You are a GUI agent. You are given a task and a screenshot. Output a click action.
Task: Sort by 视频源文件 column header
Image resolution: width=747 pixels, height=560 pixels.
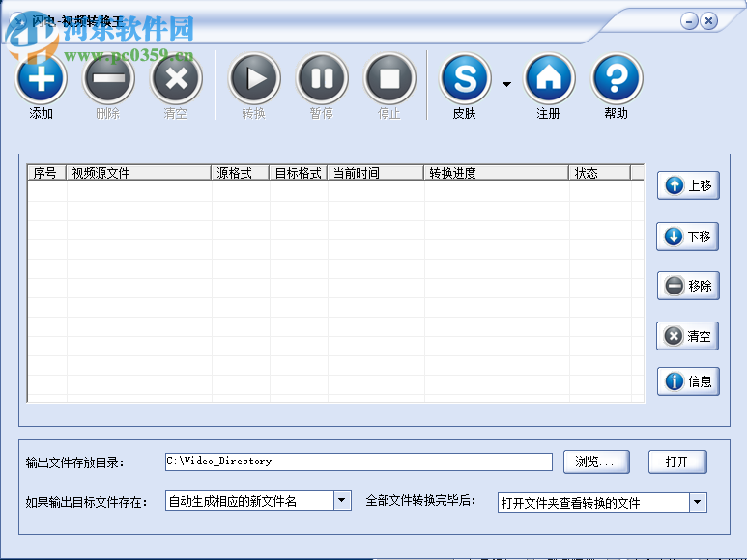138,173
